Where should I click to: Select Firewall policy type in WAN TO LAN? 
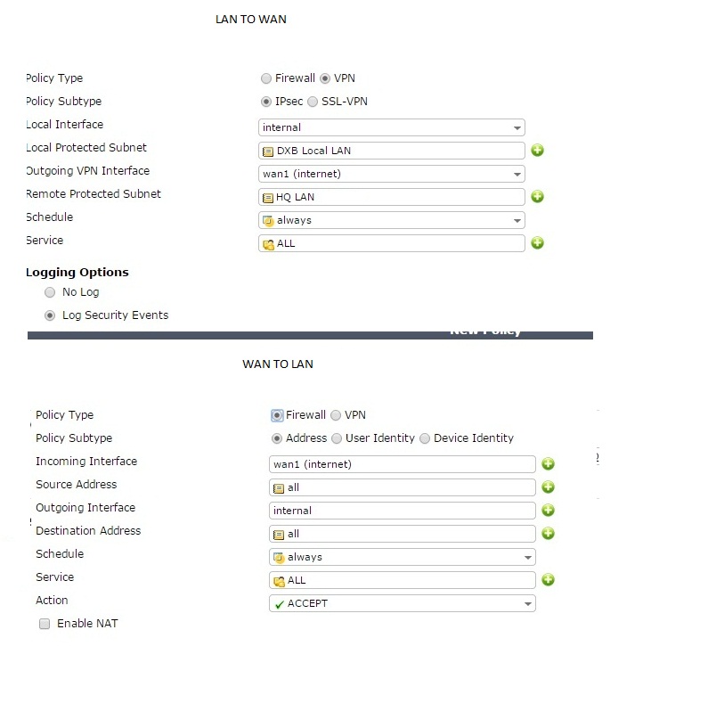[276, 415]
